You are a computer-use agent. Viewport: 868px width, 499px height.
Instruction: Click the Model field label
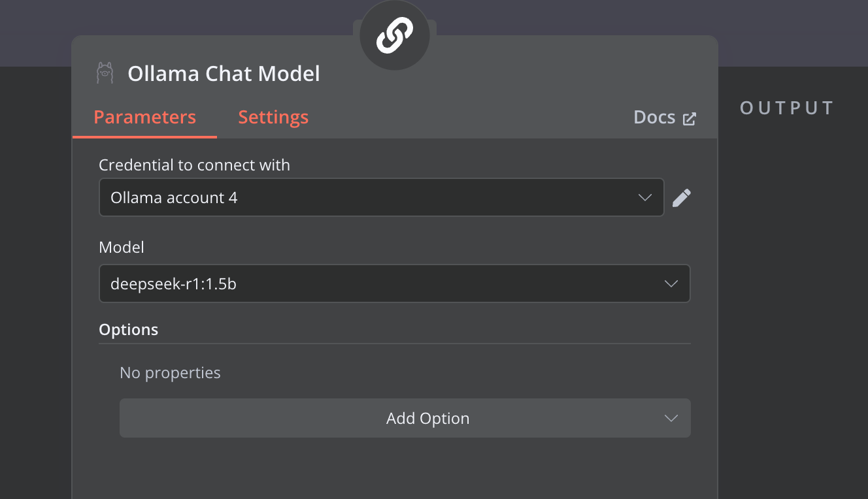point(122,248)
